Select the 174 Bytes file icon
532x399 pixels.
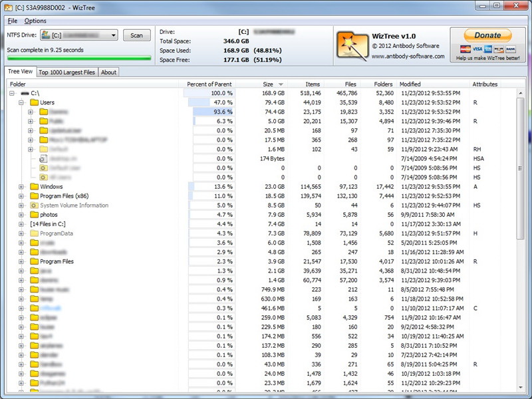coord(43,158)
